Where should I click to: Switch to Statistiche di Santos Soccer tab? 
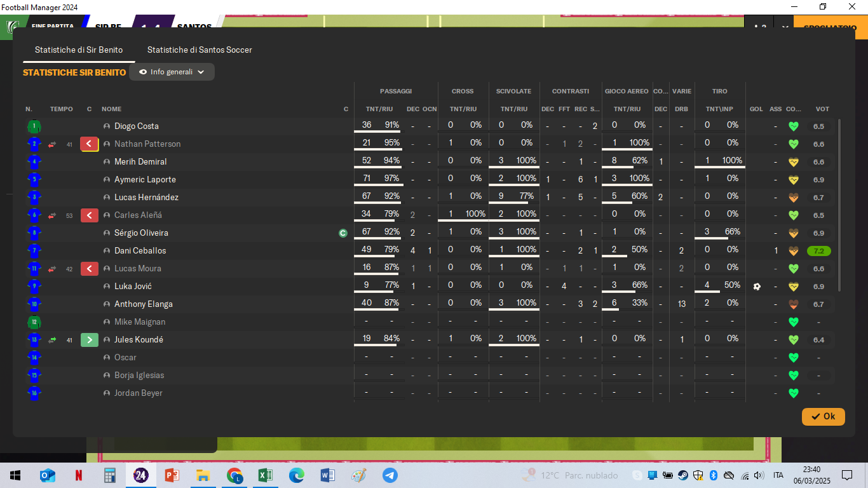coord(200,50)
